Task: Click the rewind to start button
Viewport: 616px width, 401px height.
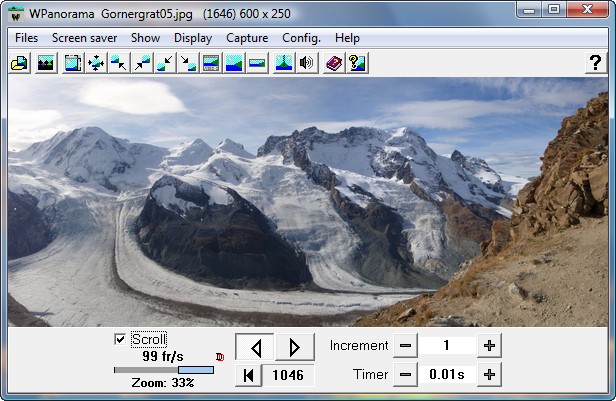Action: coord(246,375)
